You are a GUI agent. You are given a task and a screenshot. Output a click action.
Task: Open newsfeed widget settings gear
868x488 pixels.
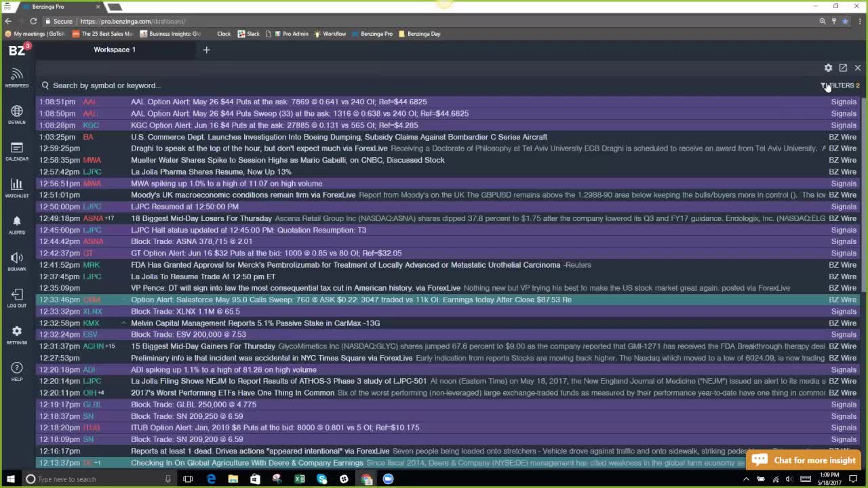(x=828, y=68)
